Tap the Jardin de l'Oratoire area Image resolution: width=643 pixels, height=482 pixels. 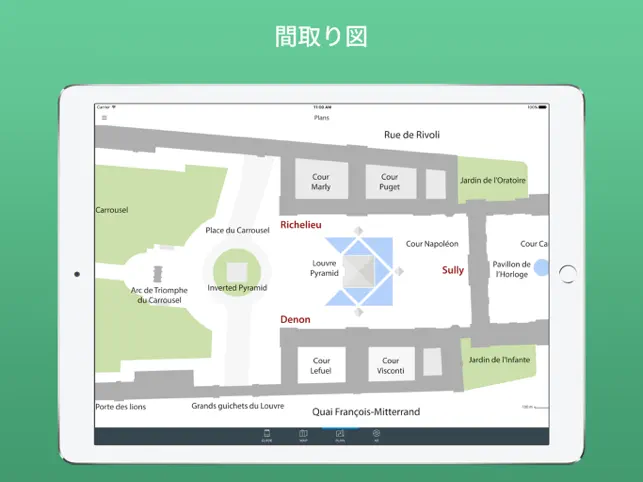(493, 180)
